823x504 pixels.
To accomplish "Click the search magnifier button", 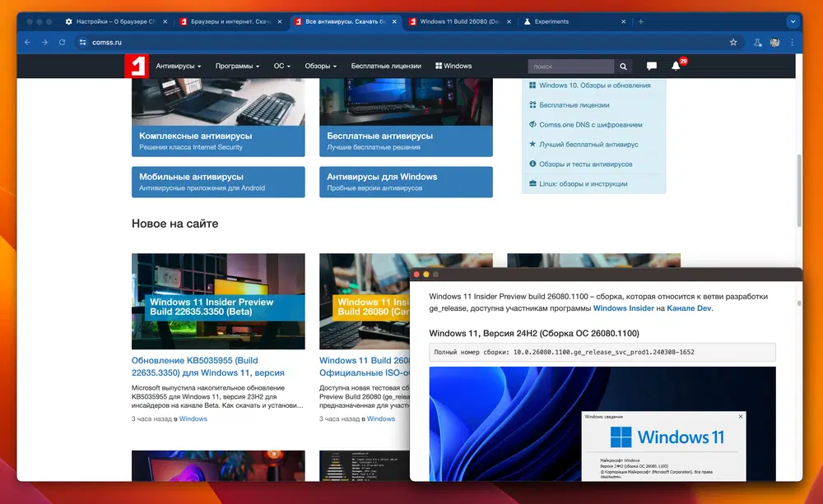I will [x=623, y=67].
